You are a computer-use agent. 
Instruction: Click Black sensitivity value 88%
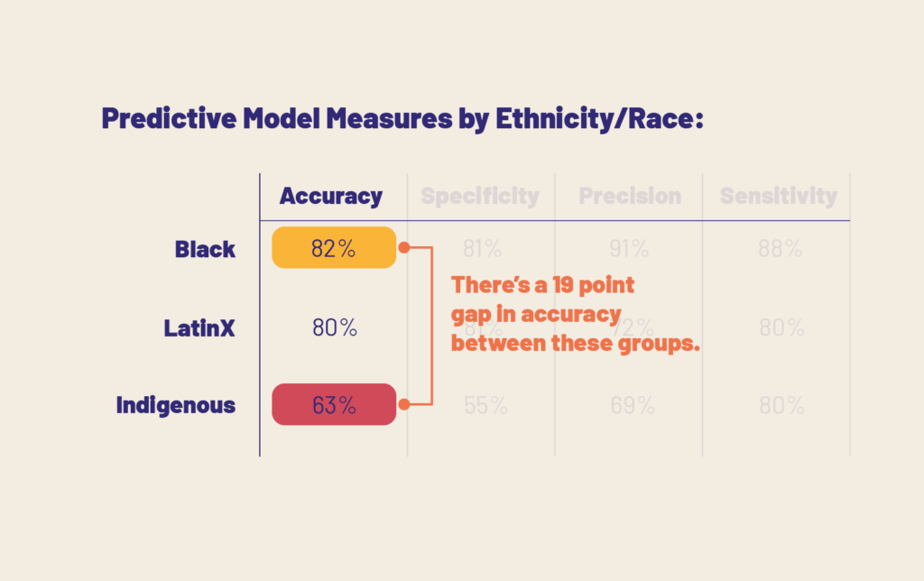(x=781, y=249)
